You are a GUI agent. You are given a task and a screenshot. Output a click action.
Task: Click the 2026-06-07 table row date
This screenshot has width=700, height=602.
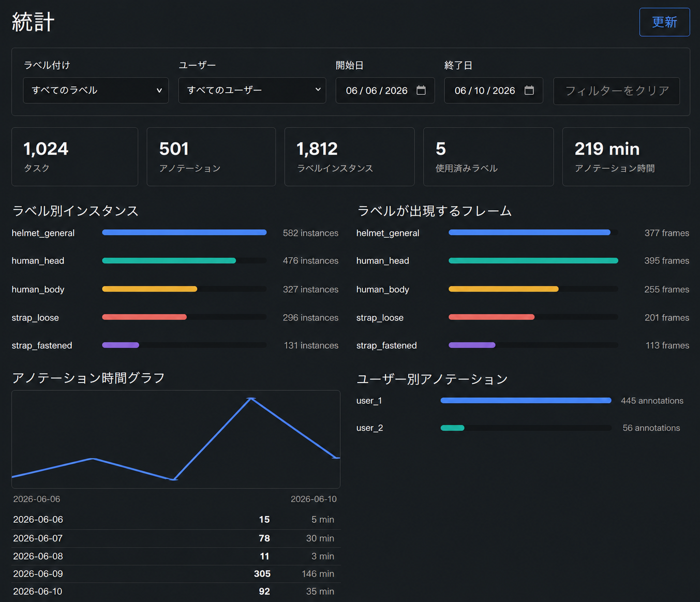pos(38,538)
